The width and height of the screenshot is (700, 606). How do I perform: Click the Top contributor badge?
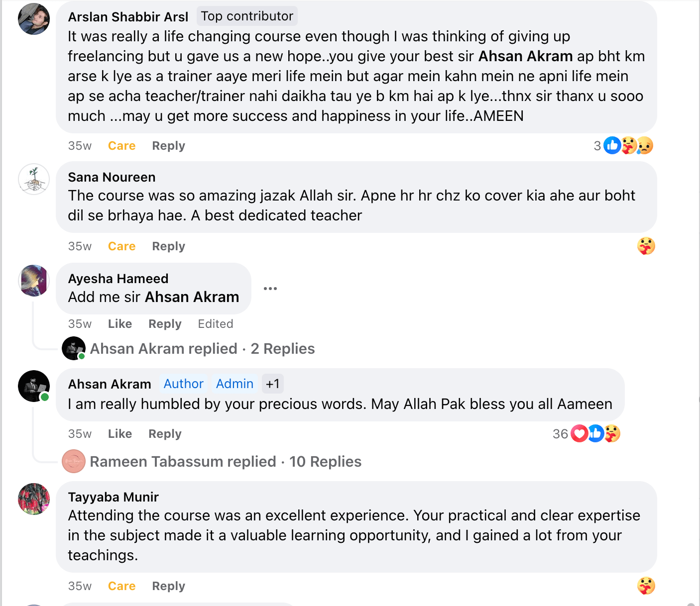pyautogui.click(x=247, y=16)
